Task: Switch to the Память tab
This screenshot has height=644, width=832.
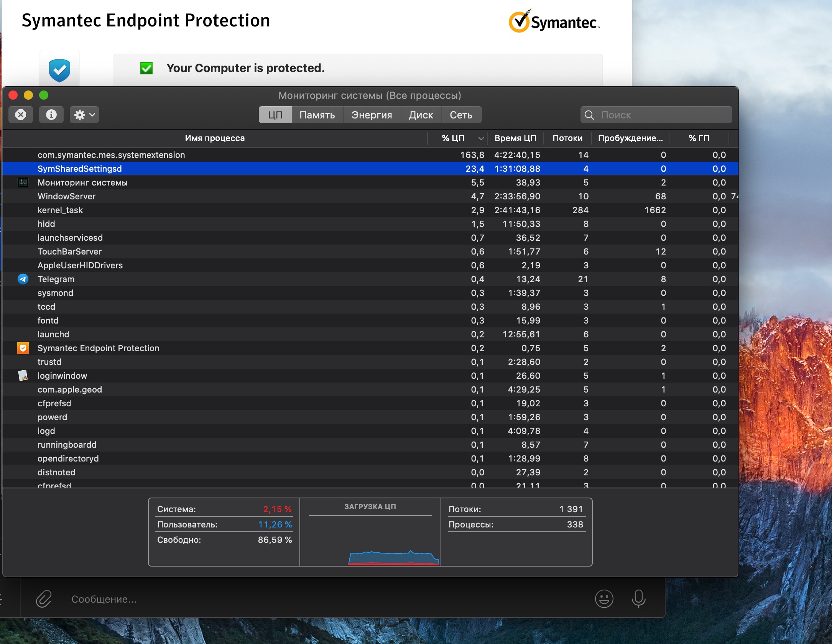Action: pos(317,115)
